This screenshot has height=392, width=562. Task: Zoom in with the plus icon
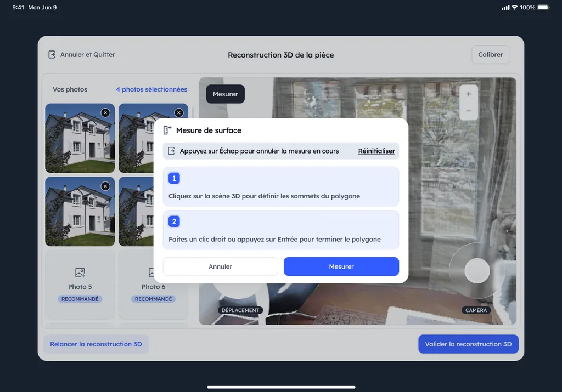coord(469,94)
